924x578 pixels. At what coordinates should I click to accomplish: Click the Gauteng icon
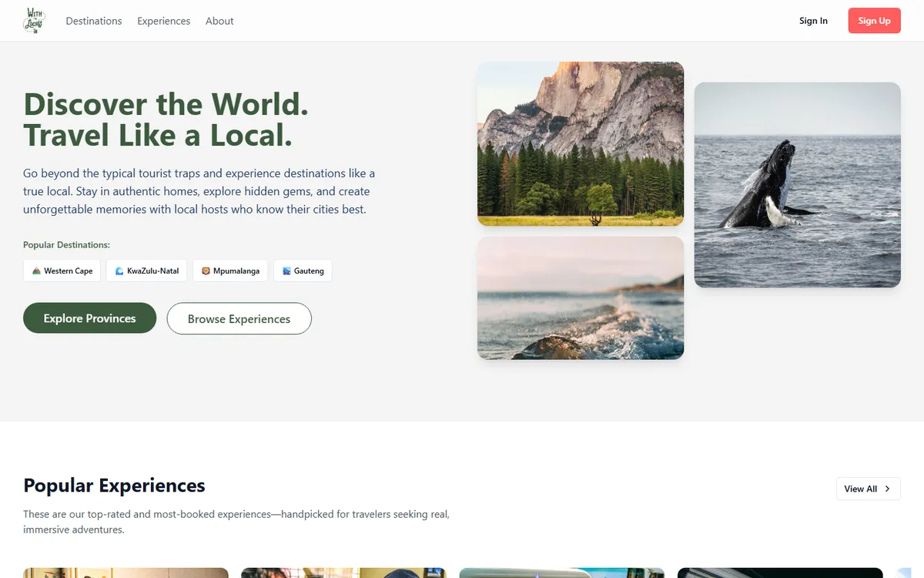coord(286,271)
